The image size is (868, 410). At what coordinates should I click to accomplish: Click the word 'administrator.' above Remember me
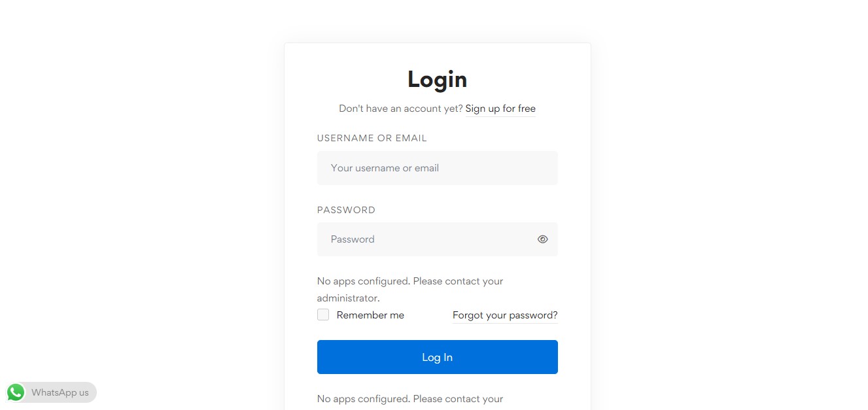pos(348,298)
